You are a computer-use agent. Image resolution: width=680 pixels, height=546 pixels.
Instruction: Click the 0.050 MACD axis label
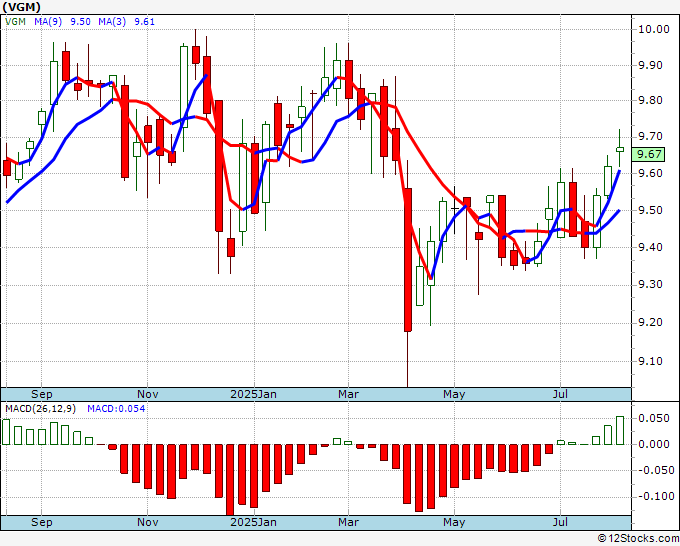[x=654, y=418]
